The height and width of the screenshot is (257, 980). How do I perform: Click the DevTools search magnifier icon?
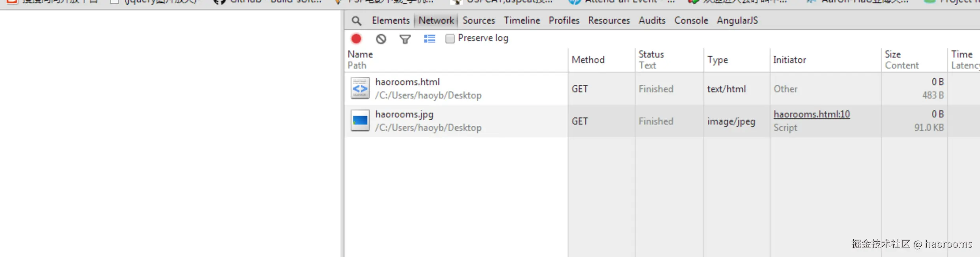click(356, 21)
